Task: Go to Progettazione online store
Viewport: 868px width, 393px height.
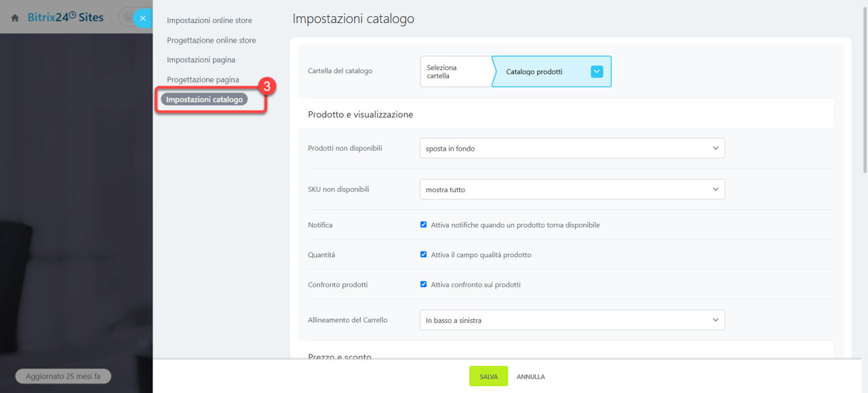Action: click(x=212, y=40)
